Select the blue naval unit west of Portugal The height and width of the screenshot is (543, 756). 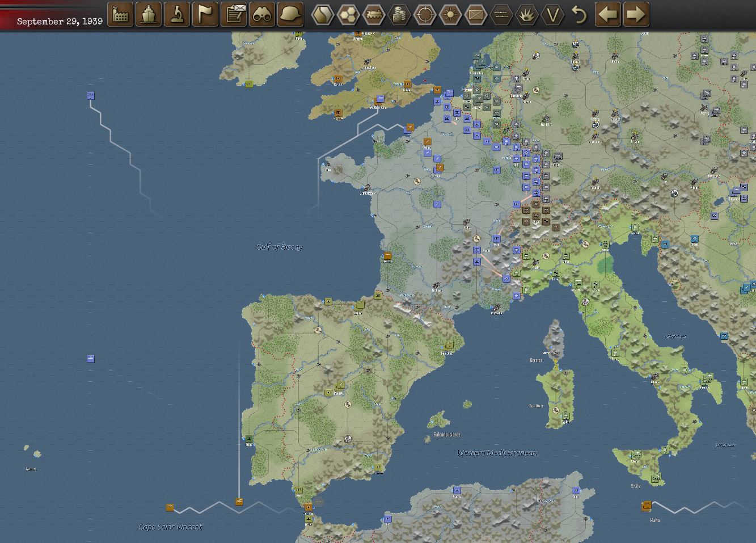(91, 359)
